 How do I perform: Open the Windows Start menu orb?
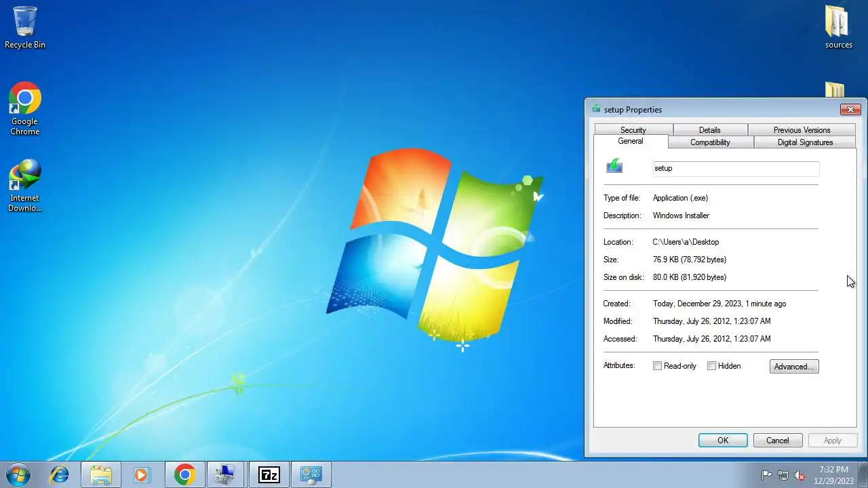point(18,475)
